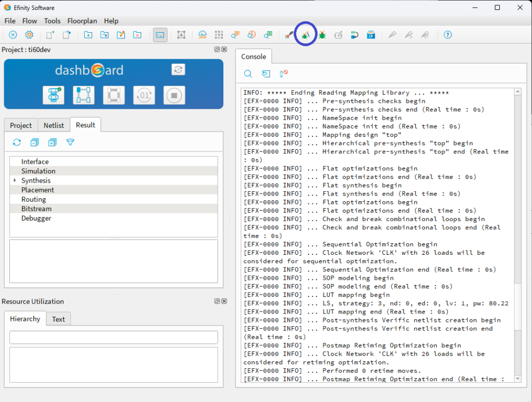Image resolution: width=532 pixels, height=402 pixels.
Task: Toggle console auto-scroll lock icon
Action: 284,74
